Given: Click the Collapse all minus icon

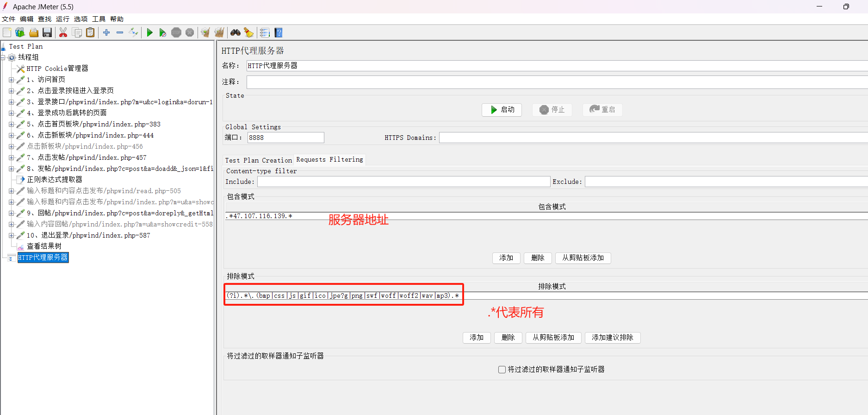Looking at the screenshot, I should click(120, 32).
